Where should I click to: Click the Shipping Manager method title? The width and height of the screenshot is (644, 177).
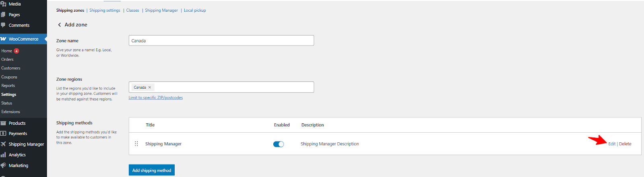[x=163, y=144]
